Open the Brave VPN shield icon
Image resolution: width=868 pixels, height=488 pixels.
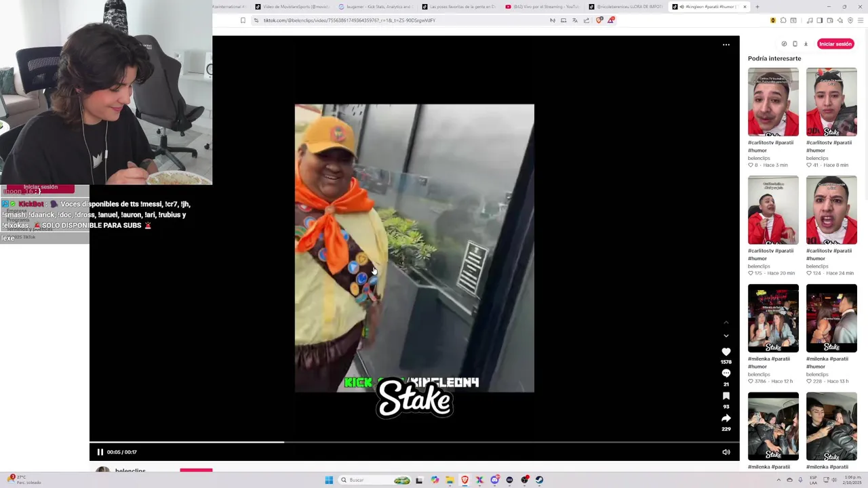click(x=850, y=20)
